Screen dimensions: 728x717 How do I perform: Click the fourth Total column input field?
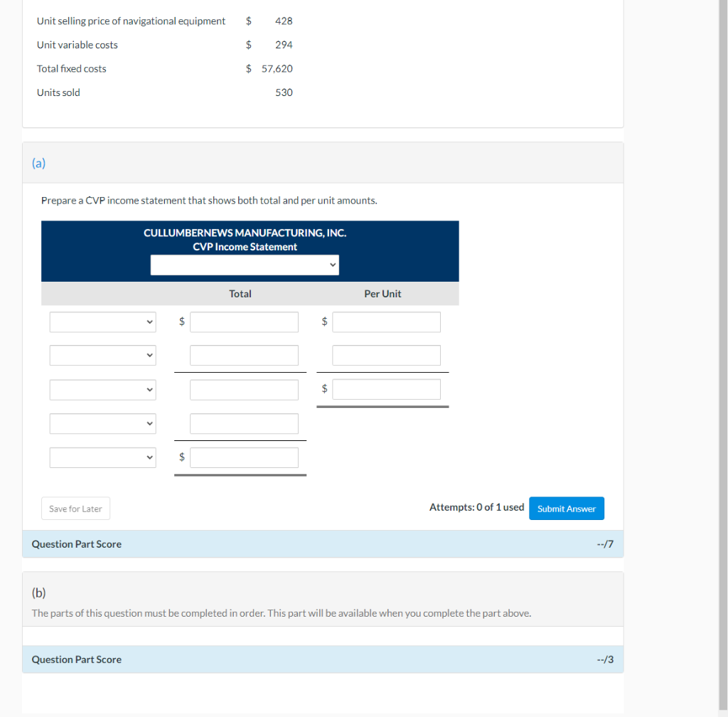point(244,423)
